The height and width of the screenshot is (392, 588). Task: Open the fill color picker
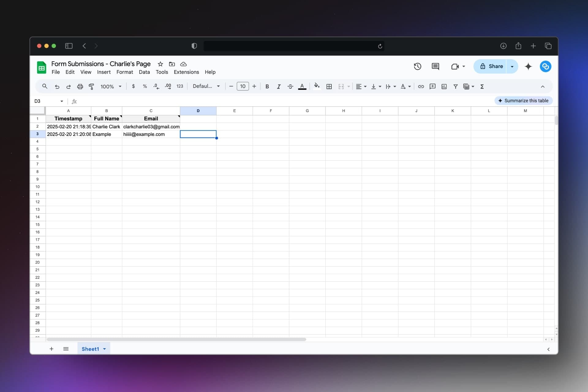[317, 86]
